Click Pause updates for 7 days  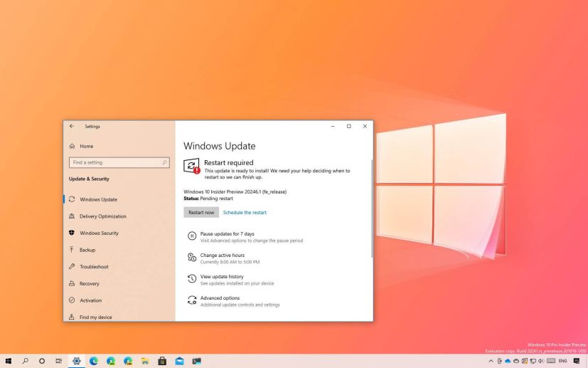coord(228,233)
